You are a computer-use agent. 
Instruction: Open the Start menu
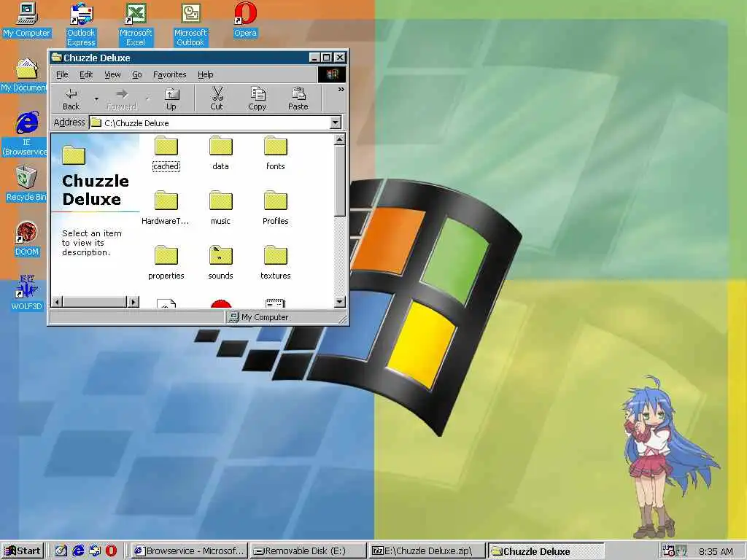pos(23,551)
